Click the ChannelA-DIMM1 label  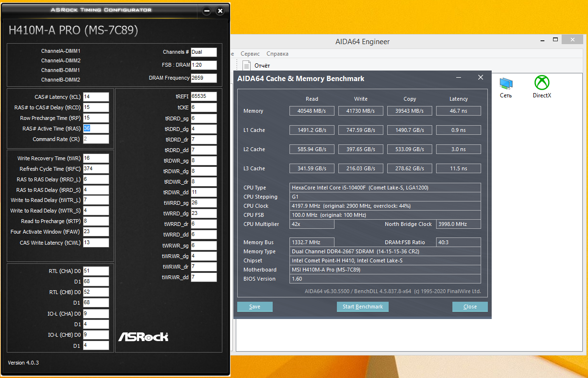61,51
